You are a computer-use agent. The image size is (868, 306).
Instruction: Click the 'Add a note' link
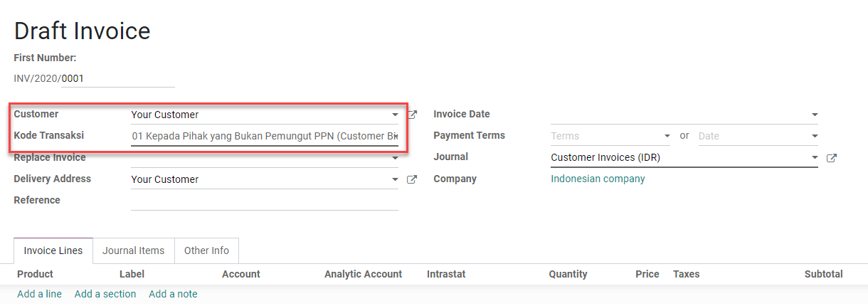point(173,294)
